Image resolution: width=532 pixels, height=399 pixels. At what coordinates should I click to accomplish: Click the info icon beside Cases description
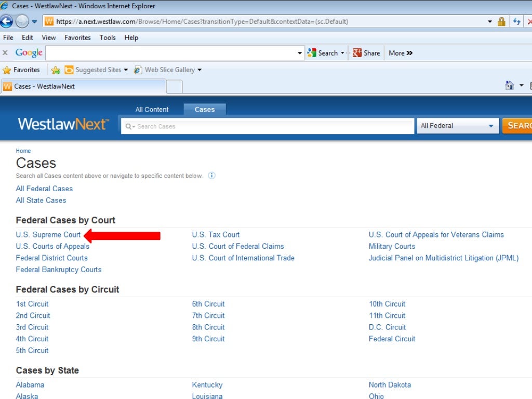[x=211, y=176]
